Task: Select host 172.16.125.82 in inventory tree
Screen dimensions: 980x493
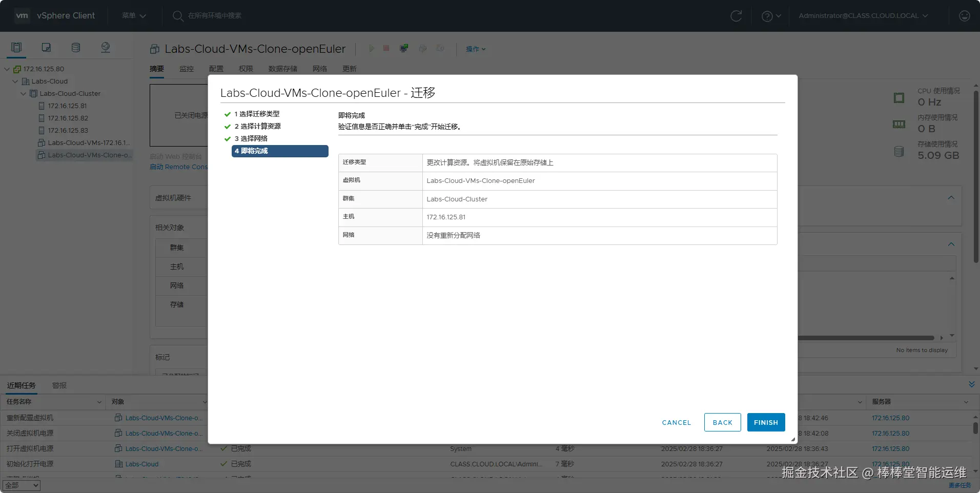Action: coord(68,118)
